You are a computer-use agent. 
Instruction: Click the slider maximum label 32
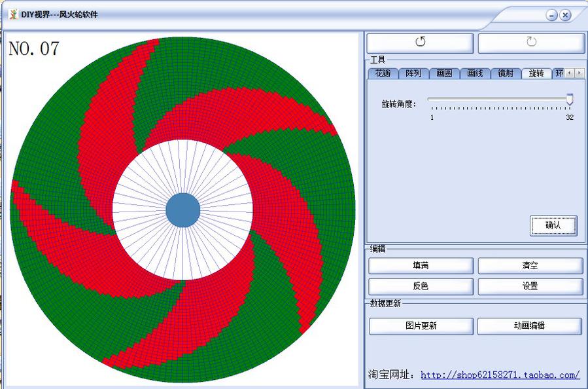coord(570,117)
